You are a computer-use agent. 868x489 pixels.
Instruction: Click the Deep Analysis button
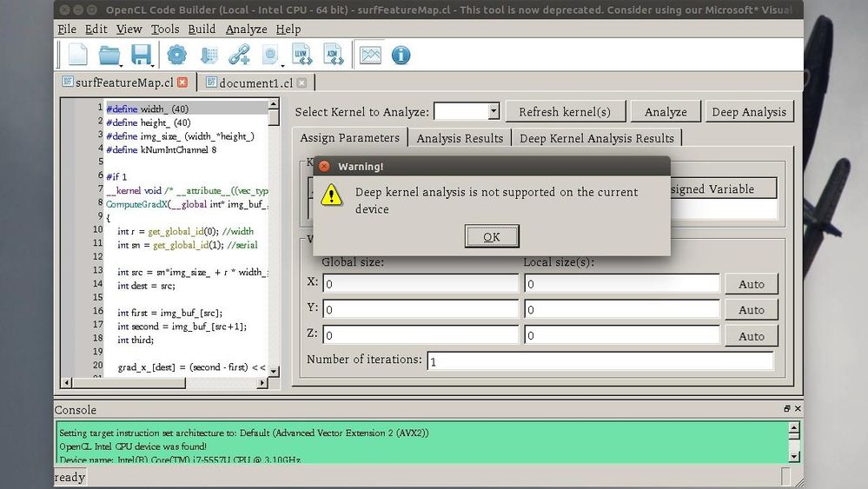[749, 112]
